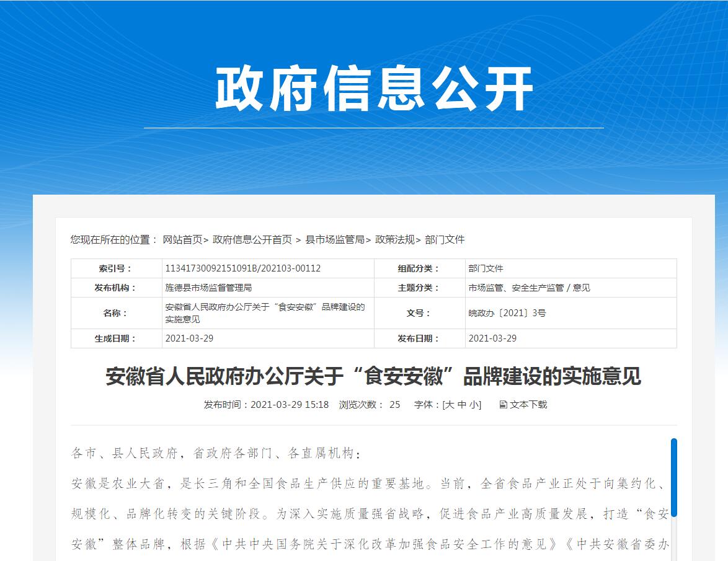Viewport: 728px width, 561px height.
Task: Download the text via 文本下载 link
Action: (528, 405)
